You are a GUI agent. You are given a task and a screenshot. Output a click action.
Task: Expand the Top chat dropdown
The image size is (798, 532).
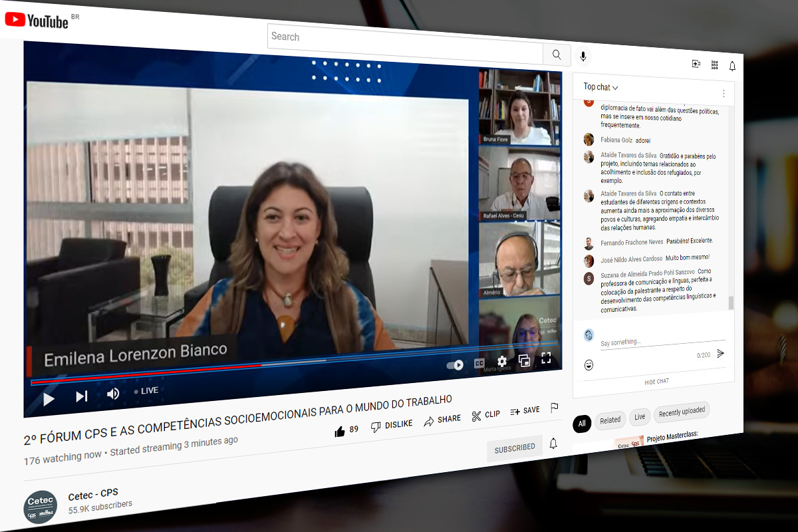click(x=600, y=87)
